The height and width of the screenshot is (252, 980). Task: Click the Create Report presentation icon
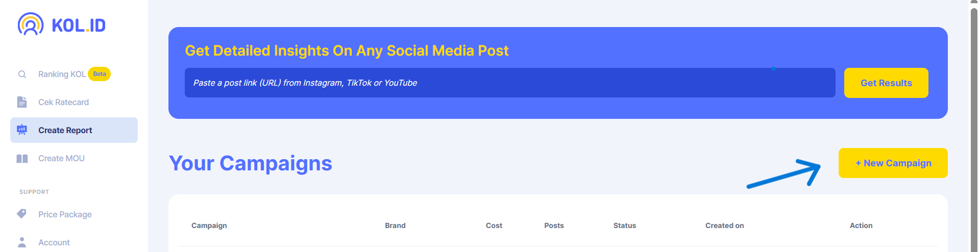point(22,130)
